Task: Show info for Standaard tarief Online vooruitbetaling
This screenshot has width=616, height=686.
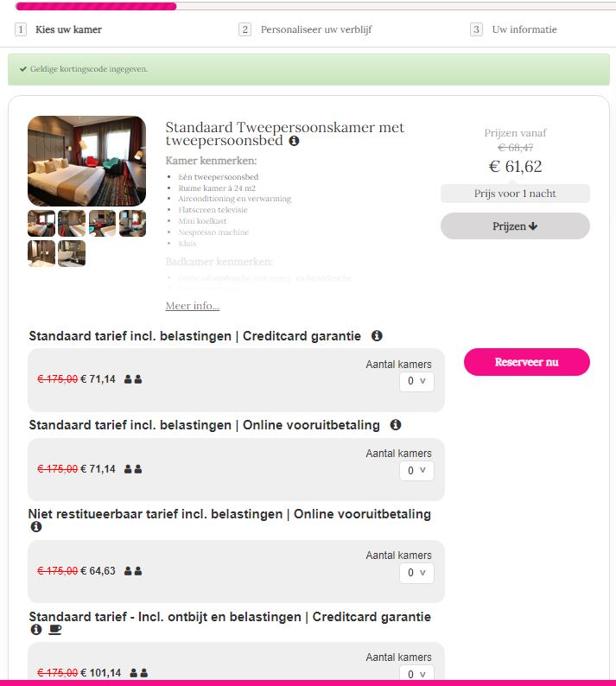Action: pyautogui.click(x=396, y=424)
